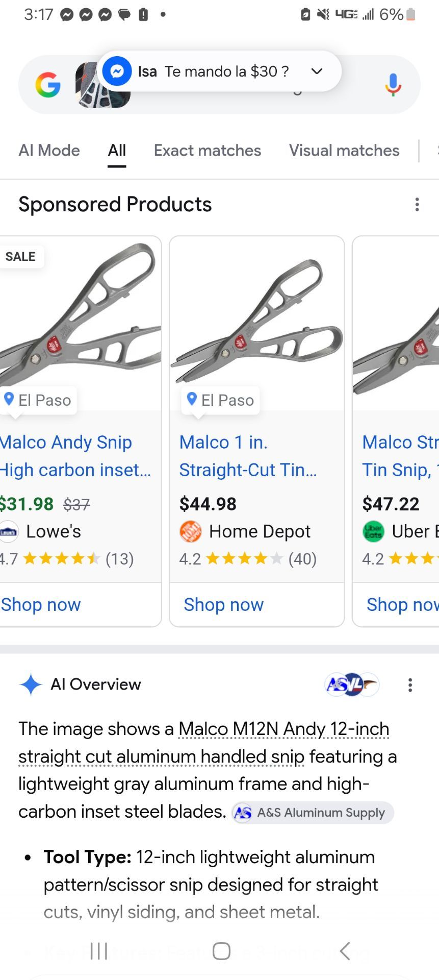Shop now for Lowe's Malco Andy Snip
The image size is (439, 980).
click(x=41, y=605)
